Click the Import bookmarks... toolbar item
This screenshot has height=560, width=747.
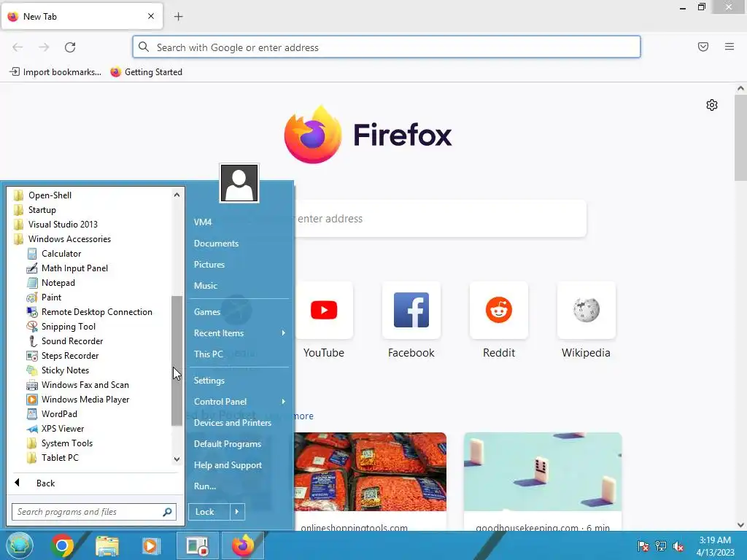(x=55, y=72)
